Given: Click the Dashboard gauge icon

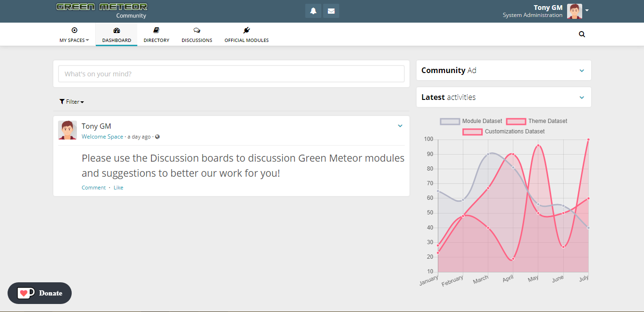Looking at the screenshot, I should [117, 30].
